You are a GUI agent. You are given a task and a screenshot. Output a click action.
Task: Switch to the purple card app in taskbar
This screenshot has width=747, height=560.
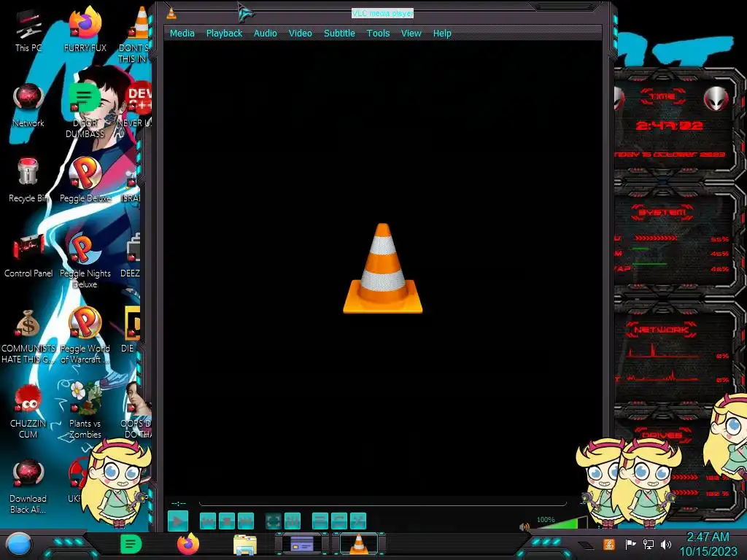pos(301,544)
